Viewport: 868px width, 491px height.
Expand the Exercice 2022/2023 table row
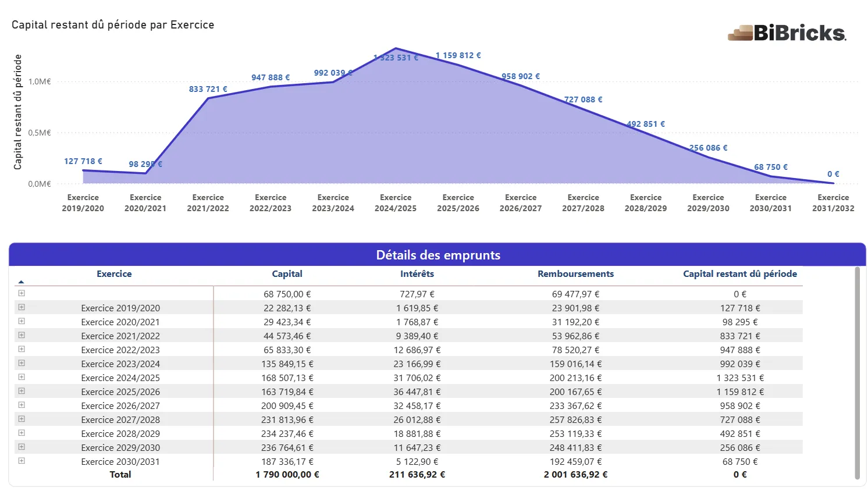point(22,349)
